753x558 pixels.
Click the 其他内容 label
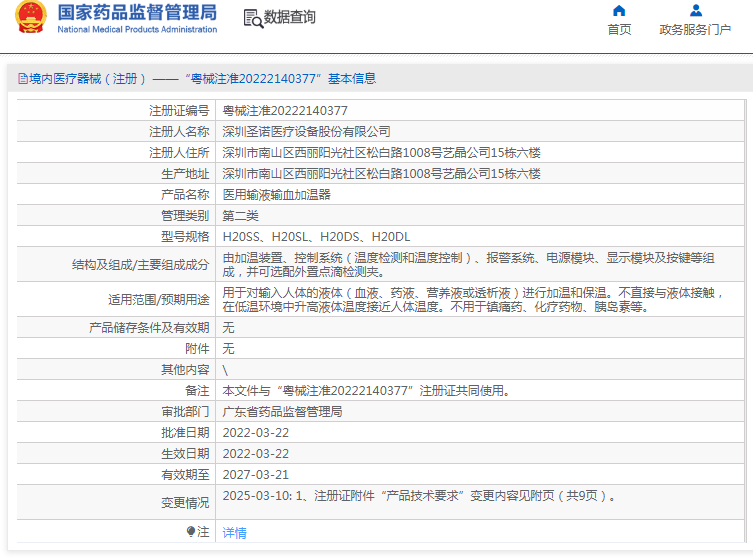(185, 370)
